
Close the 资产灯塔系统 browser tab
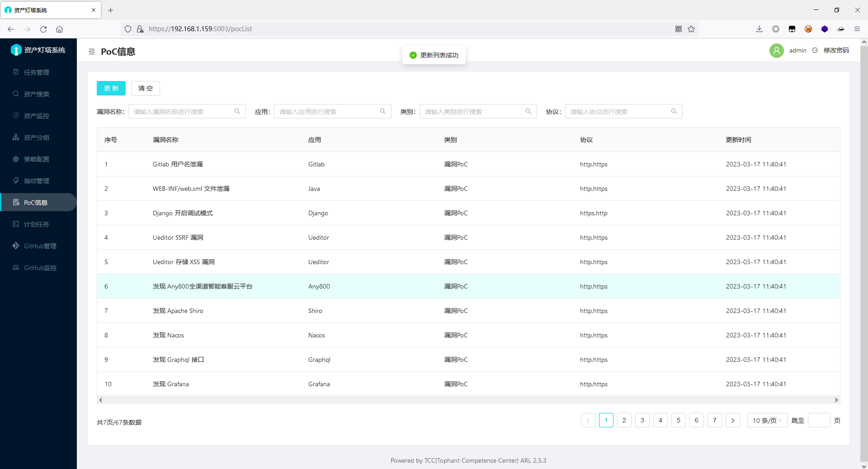[x=94, y=10]
